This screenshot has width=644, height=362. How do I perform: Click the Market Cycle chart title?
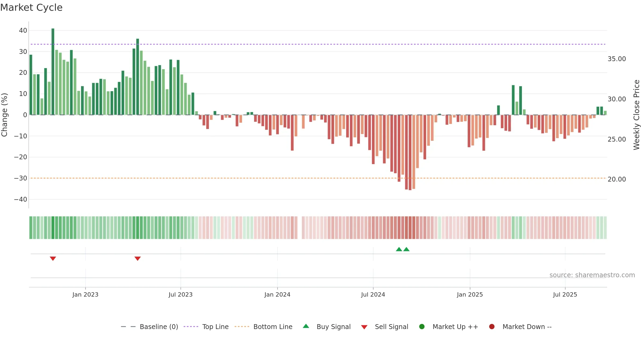click(x=31, y=8)
